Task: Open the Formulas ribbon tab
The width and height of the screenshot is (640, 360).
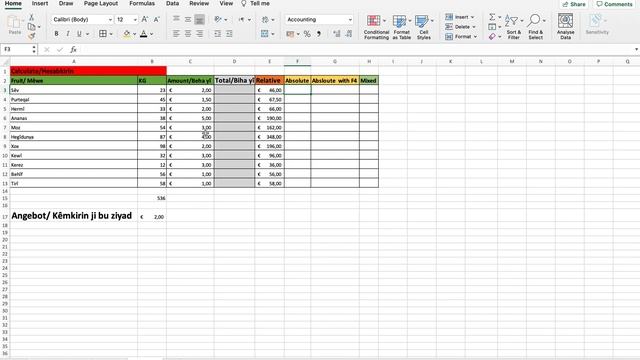Action: (142, 4)
